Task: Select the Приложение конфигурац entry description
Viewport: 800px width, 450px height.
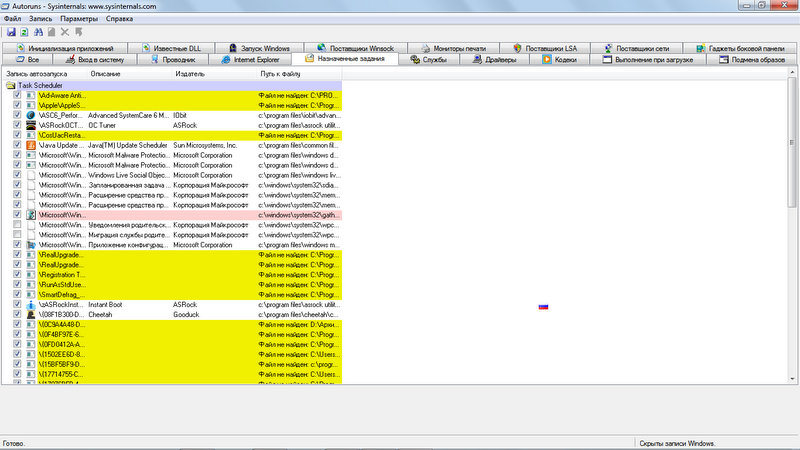Action: point(128,245)
